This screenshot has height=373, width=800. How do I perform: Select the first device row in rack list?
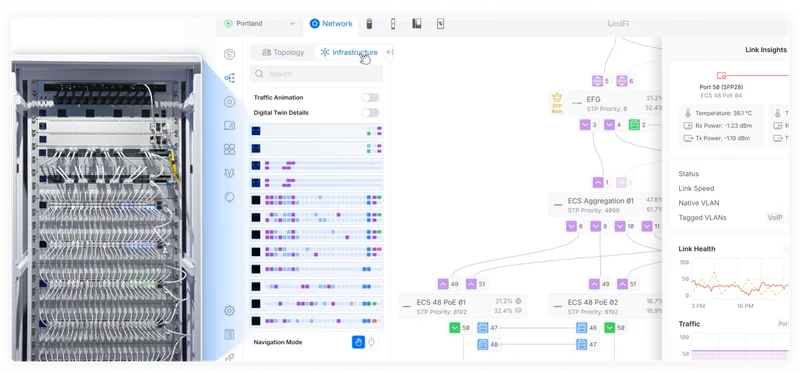point(316,131)
